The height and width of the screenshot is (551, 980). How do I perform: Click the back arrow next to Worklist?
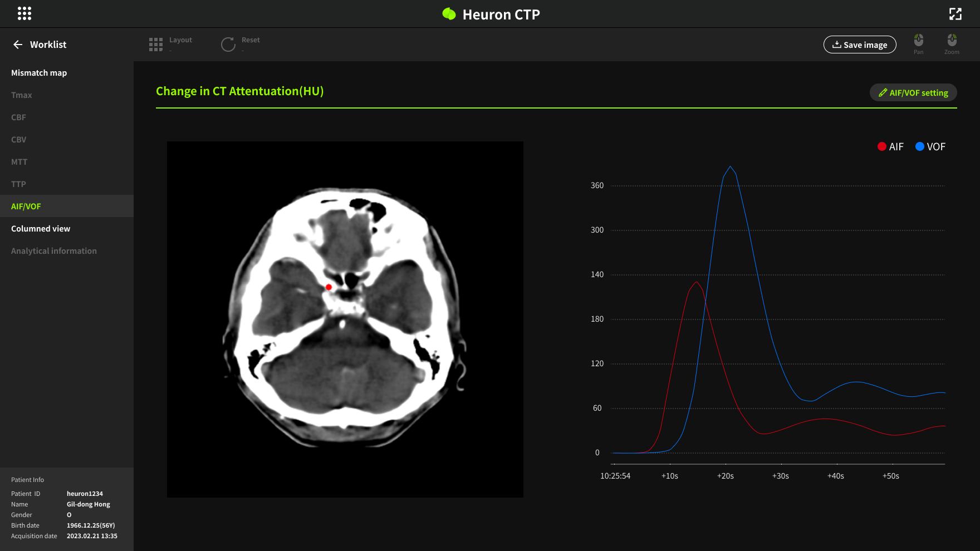[x=18, y=45]
